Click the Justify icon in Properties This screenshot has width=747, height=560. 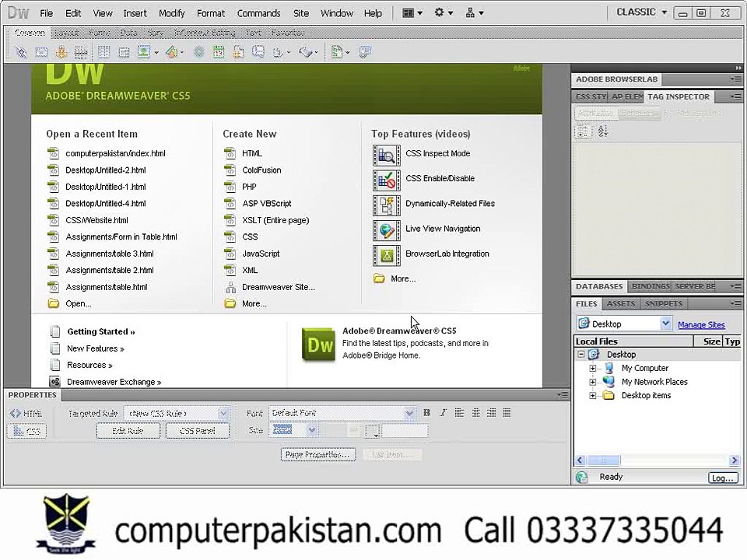coord(507,413)
